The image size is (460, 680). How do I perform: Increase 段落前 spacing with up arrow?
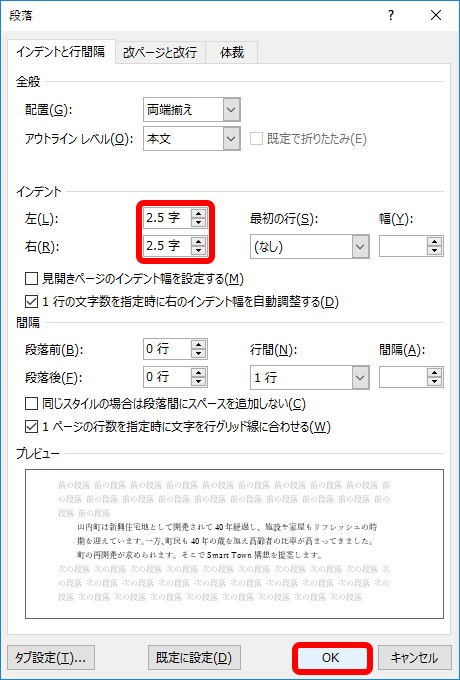(199, 344)
